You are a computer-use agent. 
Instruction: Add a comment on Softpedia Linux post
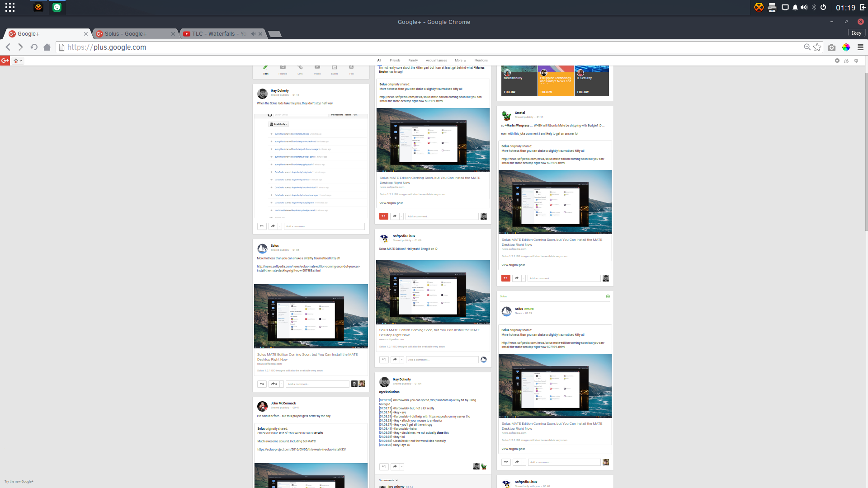point(442,360)
